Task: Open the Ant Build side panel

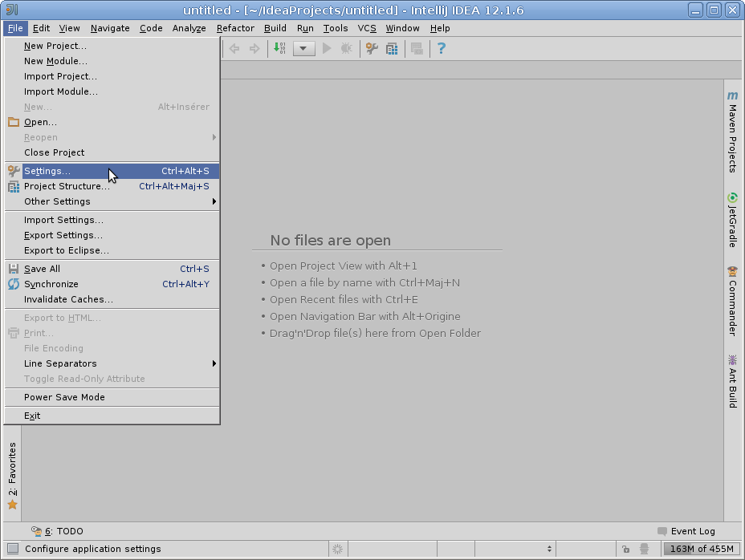Action: (733, 381)
